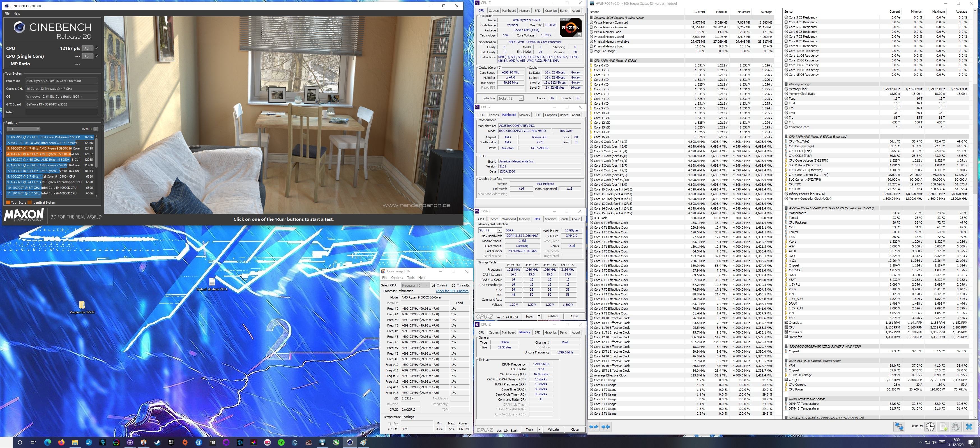Screen dimensions: 980x448
Task: Select 'Verlauf ab dem 29.11.' desktop file
Action: [x=212, y=284]
